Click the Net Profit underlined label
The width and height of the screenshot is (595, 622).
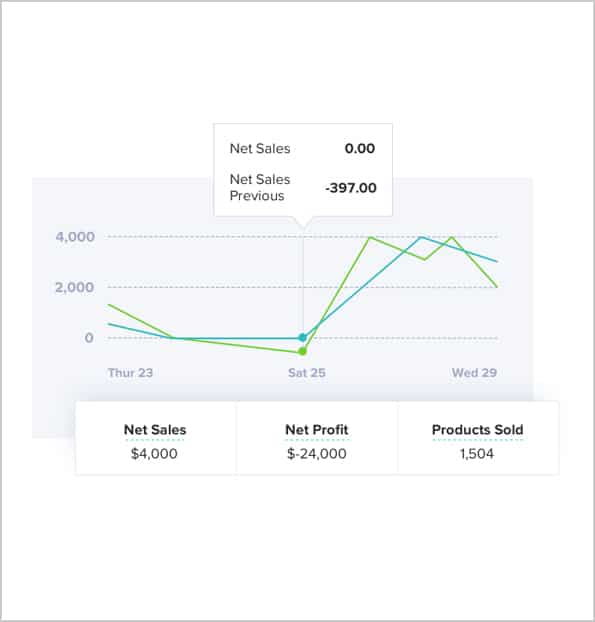coord(317,430)
